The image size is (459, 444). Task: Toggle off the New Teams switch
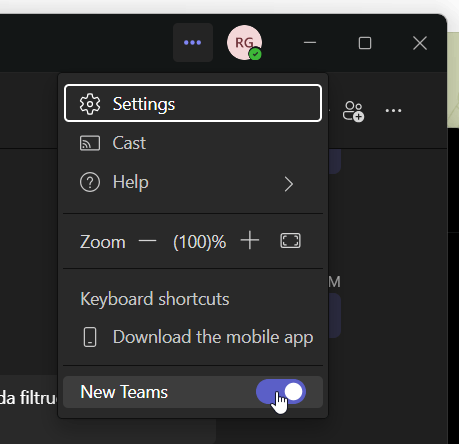pos(281,392)
